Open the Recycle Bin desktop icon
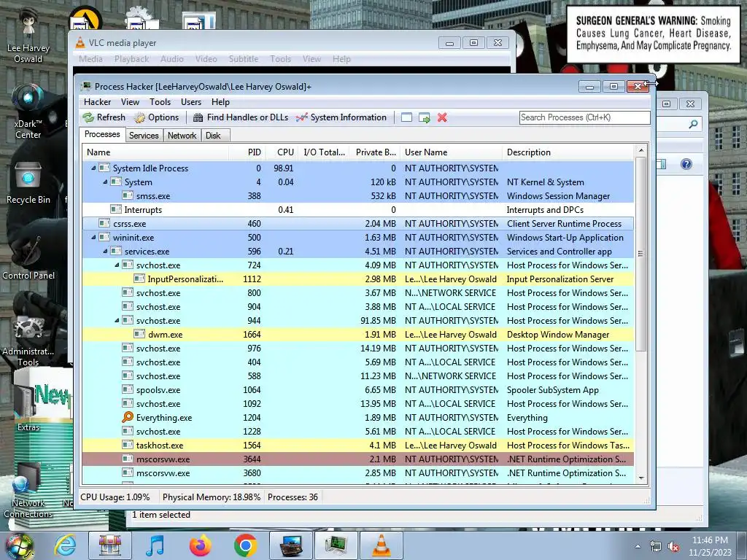747x560 pixels. 28,183
